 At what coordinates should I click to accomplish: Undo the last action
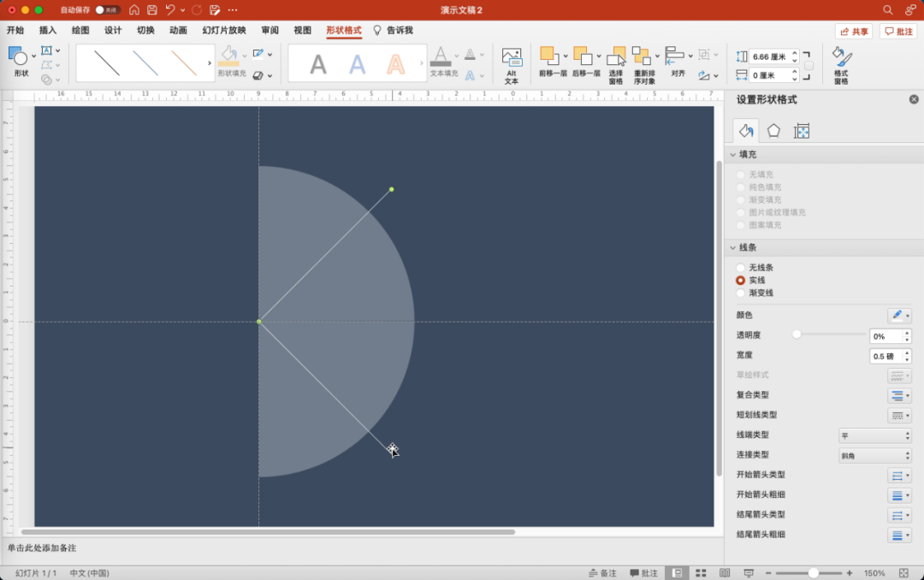[x=170, y=10]
